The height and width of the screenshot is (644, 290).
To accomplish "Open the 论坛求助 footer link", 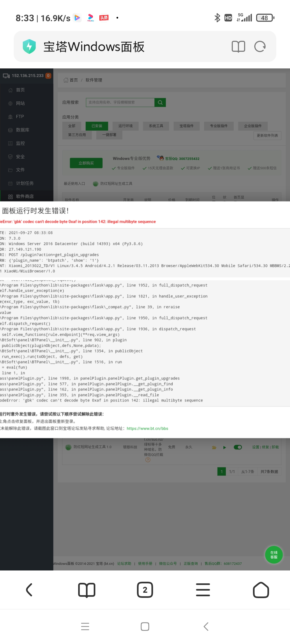I will (x=124, y=563).
